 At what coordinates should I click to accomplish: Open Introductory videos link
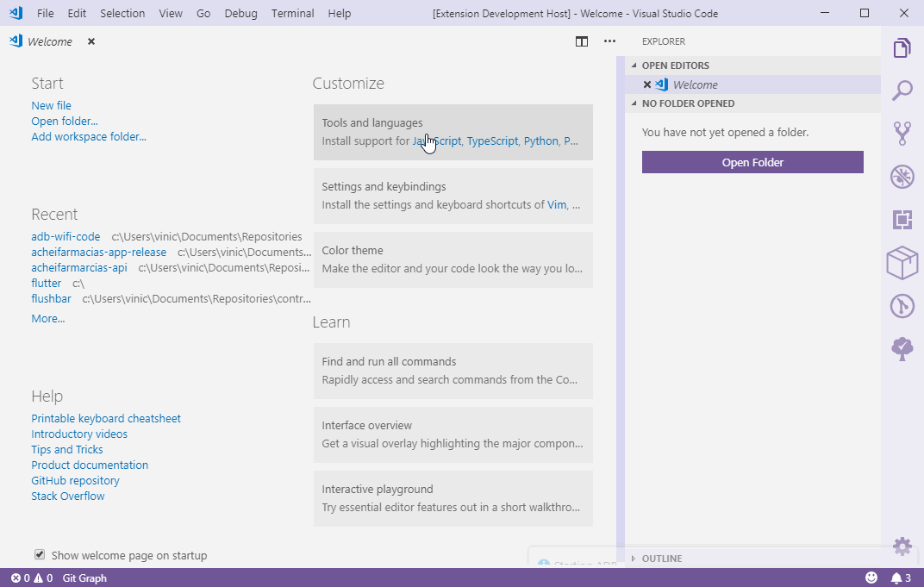[x=79, y=434]
